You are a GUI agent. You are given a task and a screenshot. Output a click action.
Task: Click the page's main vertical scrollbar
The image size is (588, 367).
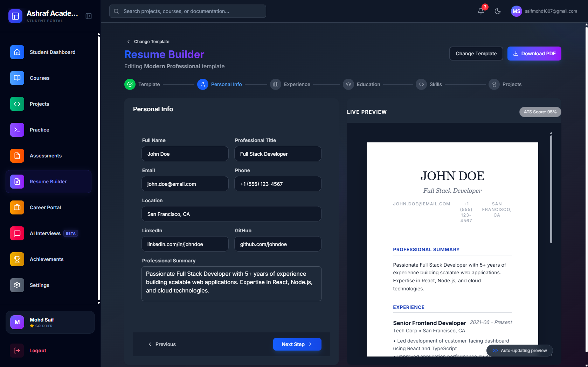click(x=586, y=189)
